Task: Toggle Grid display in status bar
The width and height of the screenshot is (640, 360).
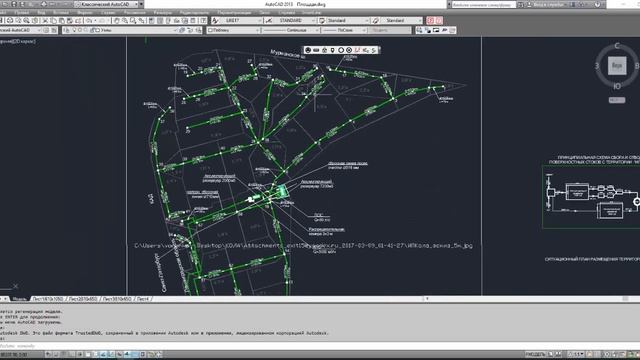Action: 63,354
